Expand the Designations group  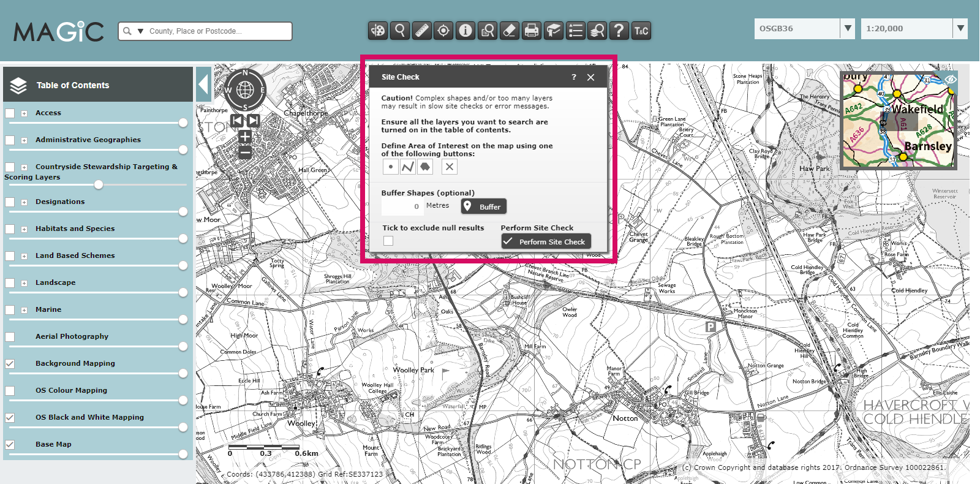[x=24, y=202]
